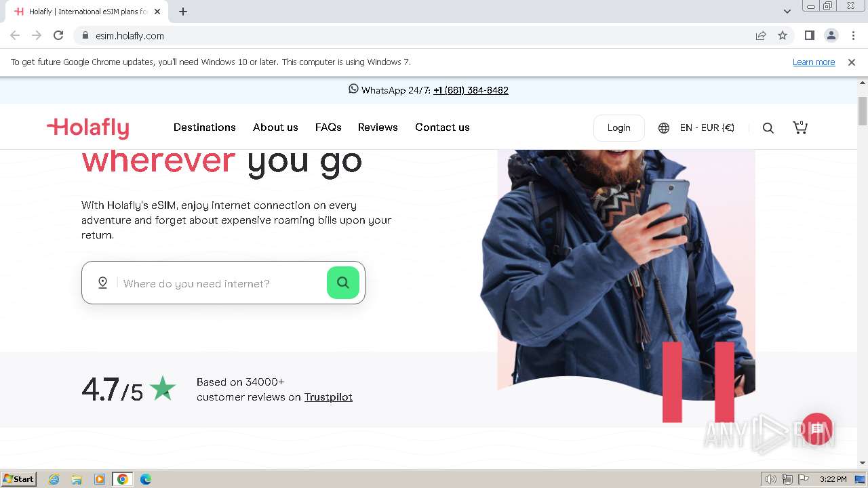Click the globe language icon

[664, 128]
